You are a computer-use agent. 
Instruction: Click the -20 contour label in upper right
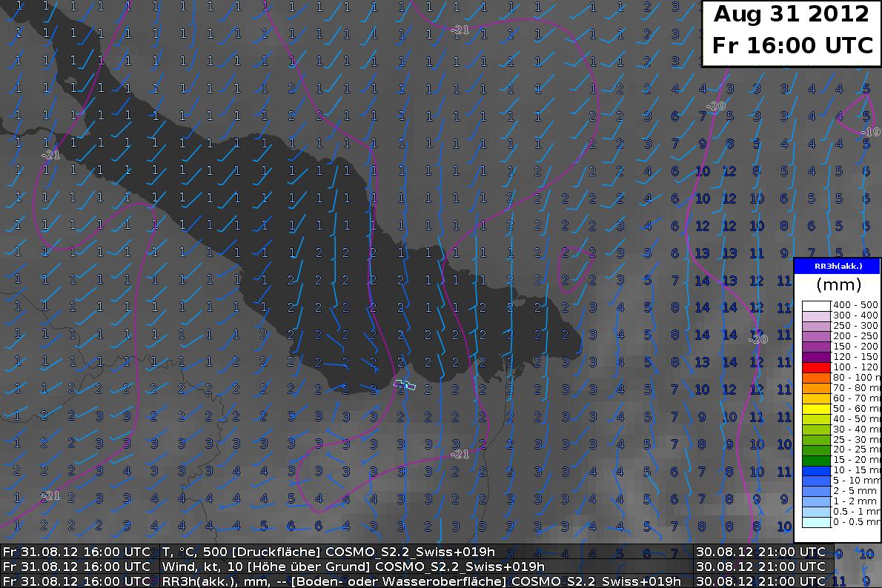[715, 107]
